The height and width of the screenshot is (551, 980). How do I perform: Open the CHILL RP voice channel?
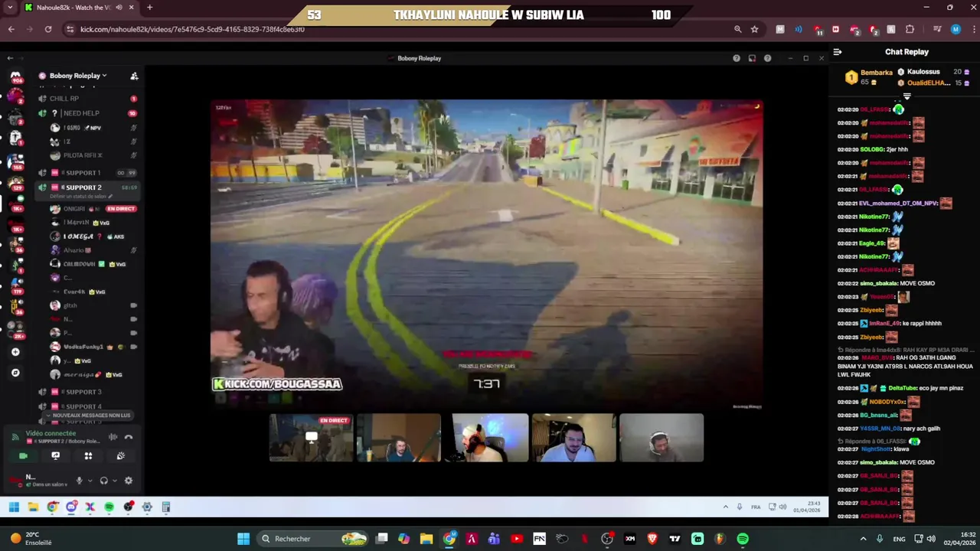click(x=64, y=99)
